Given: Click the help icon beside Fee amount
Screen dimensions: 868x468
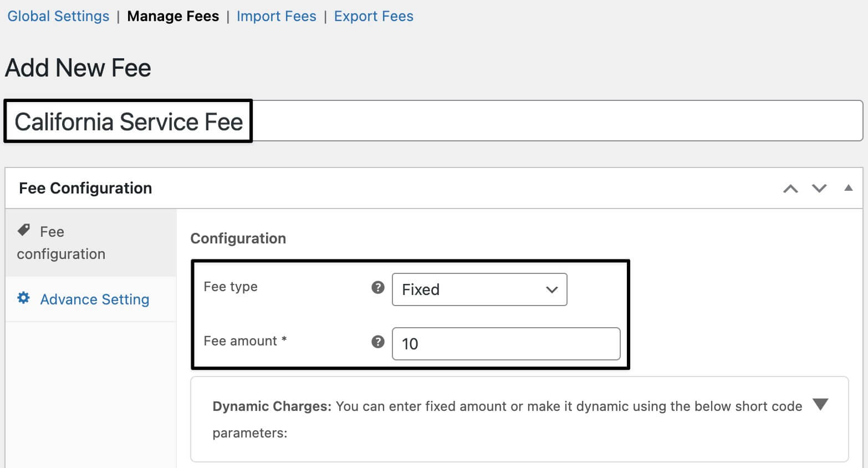Looking at the screenshot, I should pos(377,342).
